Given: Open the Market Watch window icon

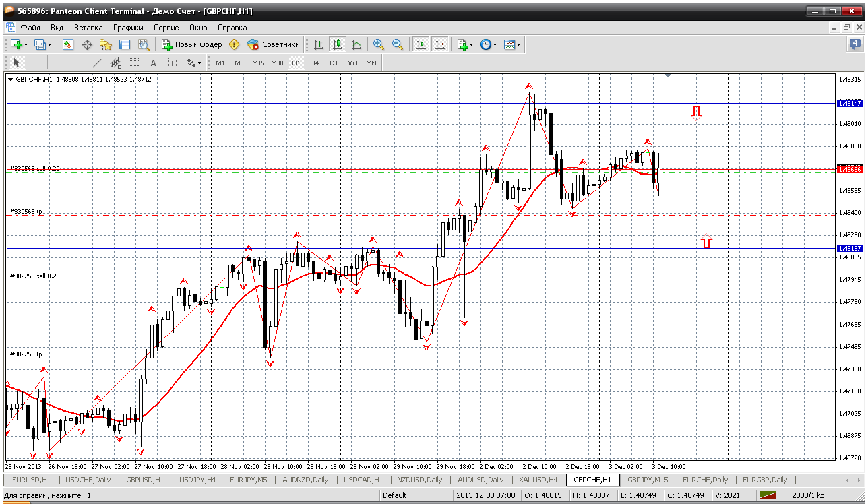Looking at the screenshot, I should [x=68, y=44].
